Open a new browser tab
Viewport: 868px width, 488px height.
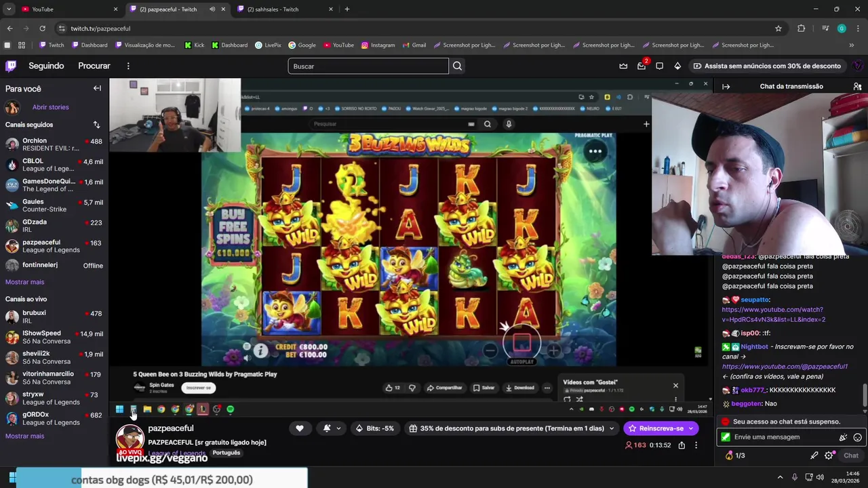tap(347, 9)
